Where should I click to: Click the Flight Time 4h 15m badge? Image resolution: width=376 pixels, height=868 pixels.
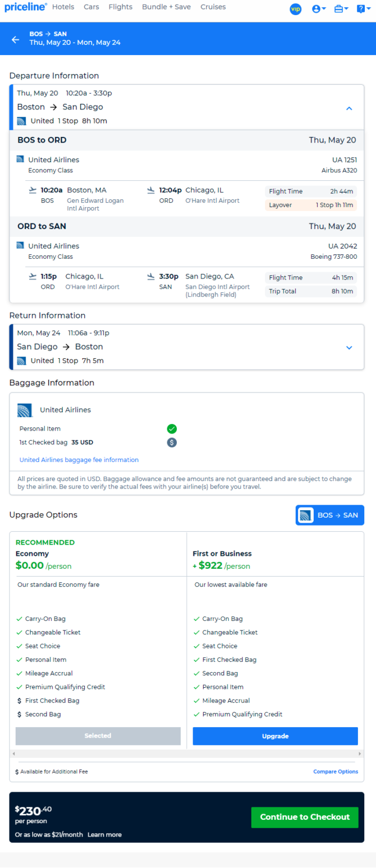[311, 278]
